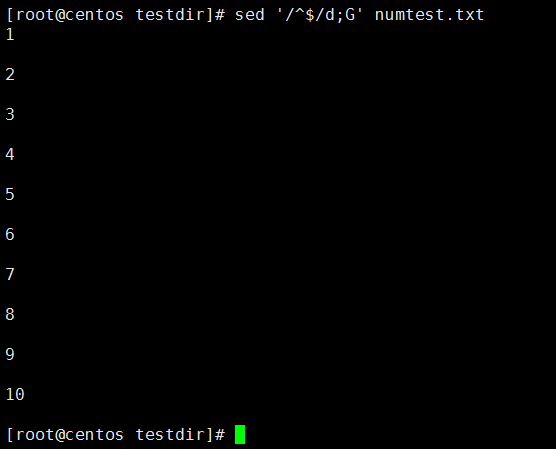Click output line showing 9
This screenshot has width=556, height=449.
point(10,355)
